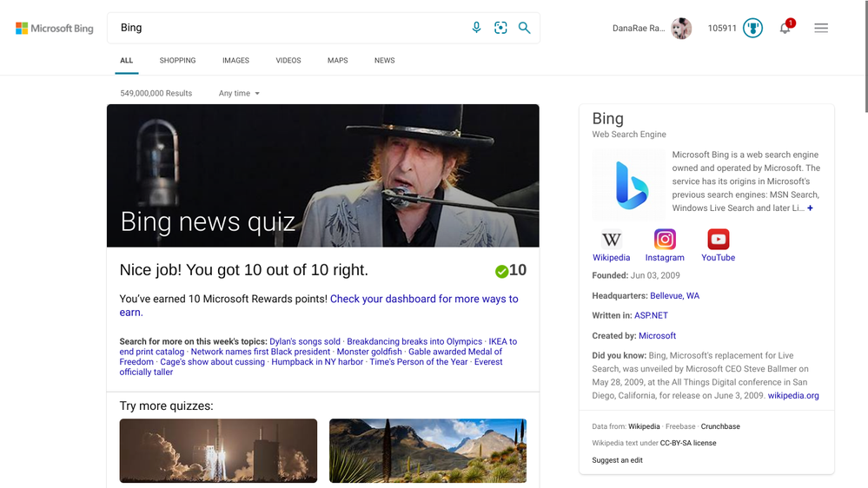
Task: Open Breakdancing breaks into Olympics link
Action: click(x=414, y=341)
